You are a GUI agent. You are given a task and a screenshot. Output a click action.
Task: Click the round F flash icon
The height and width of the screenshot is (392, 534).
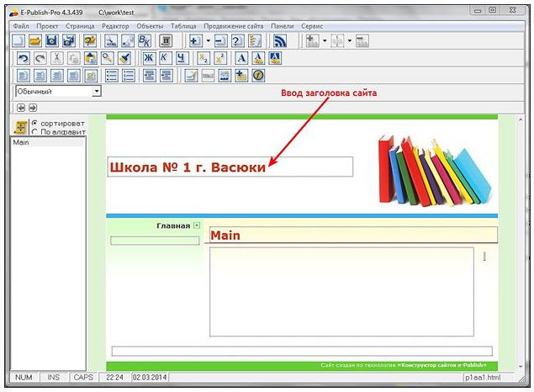click(x=258, y=76)
